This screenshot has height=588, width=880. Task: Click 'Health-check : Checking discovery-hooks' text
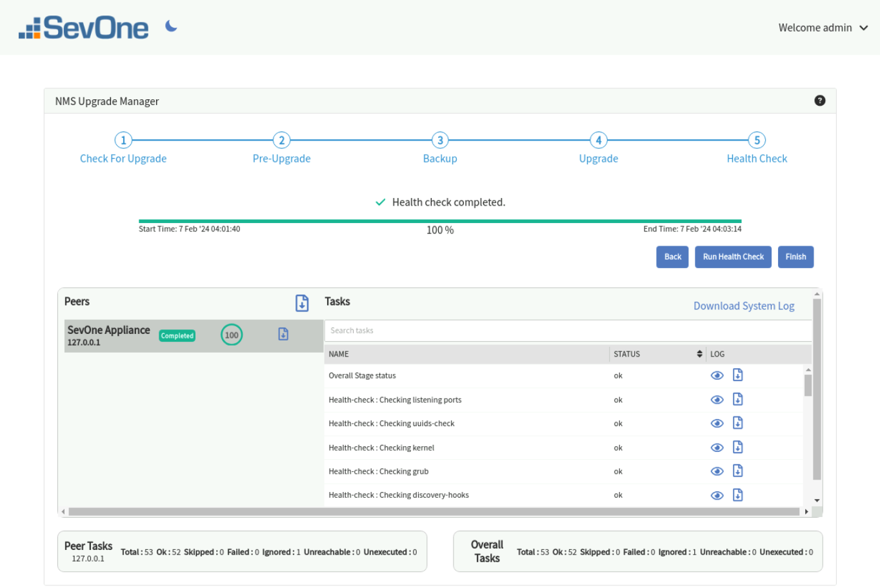(x=399, y=495)
